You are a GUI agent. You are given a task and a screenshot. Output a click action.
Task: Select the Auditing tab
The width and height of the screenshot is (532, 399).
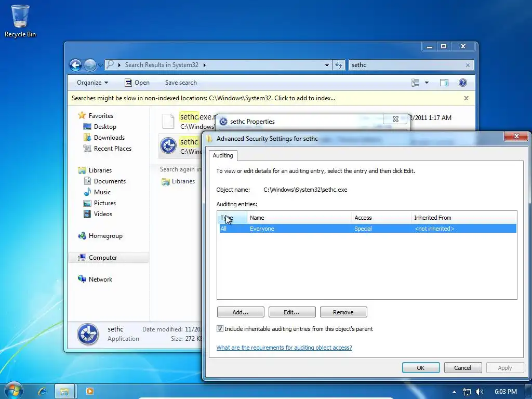pyautogui.click(x=223, y=155)
